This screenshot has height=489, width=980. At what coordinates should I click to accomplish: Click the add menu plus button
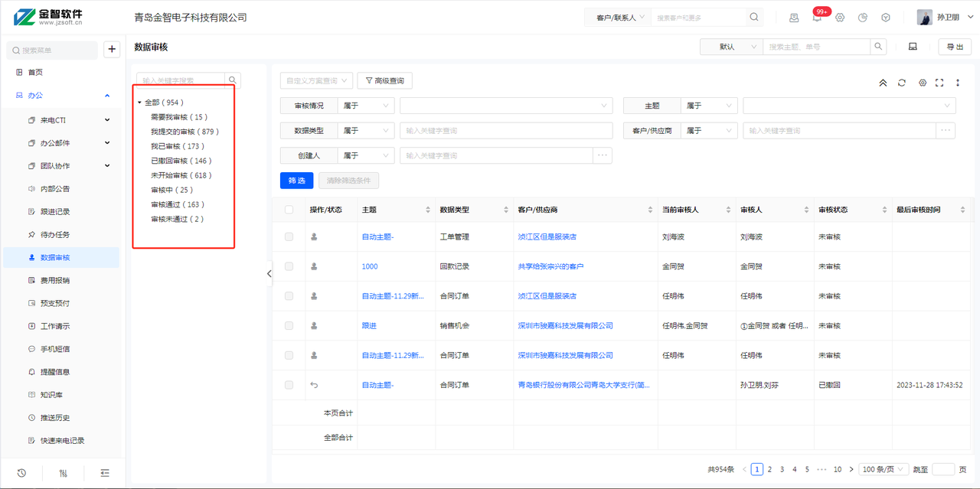(x=112, y=50)
